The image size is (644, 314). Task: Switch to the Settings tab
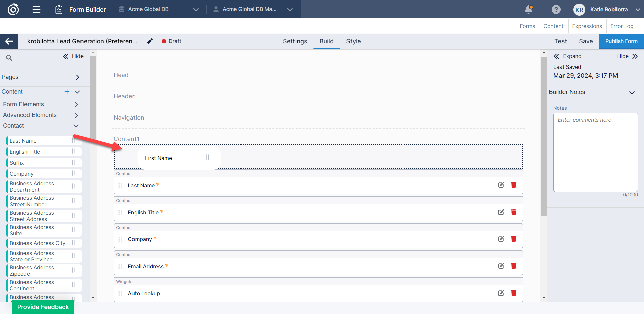pyautogui.click(x=295, y=41)
